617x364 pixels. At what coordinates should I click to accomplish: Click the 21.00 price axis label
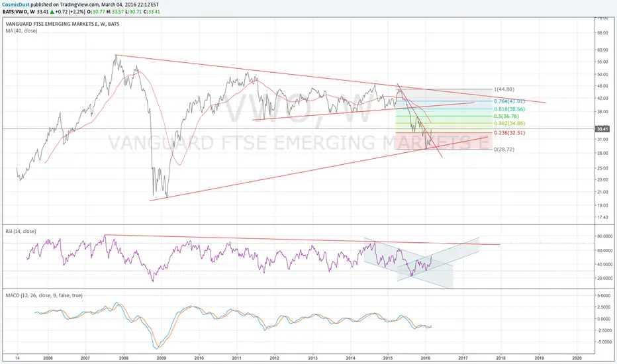pyautogui.click(x=602, y=192)
